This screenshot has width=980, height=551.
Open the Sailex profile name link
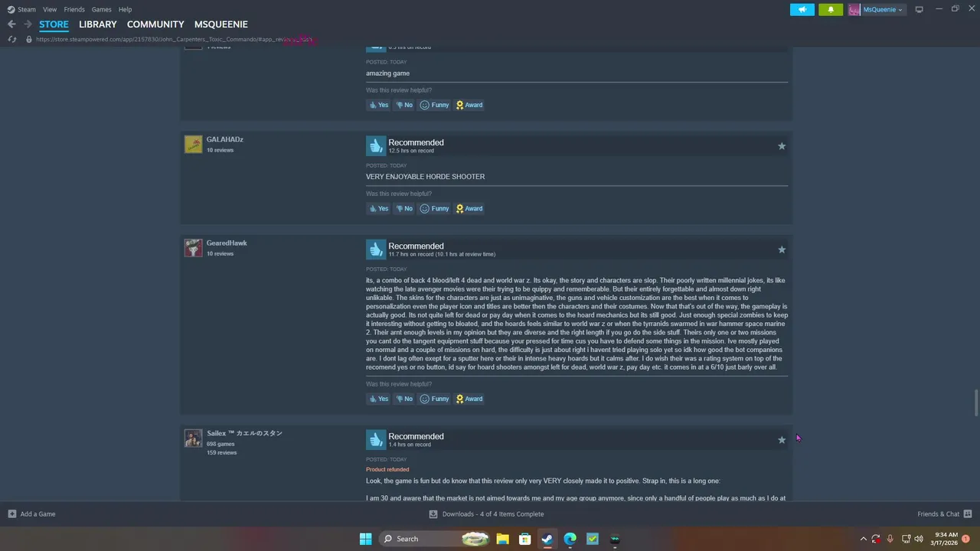pyautogui.click(x=244, y=433)
